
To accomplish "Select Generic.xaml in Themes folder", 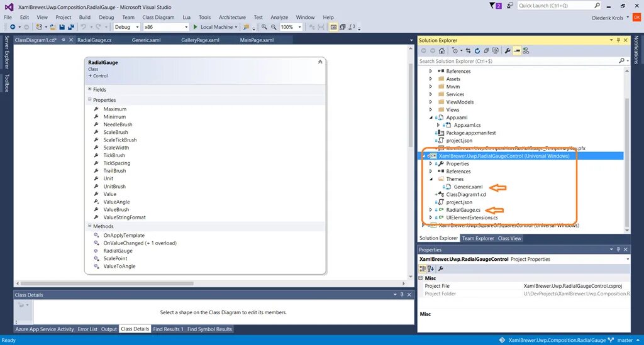I will pyautogui.click(x=468, y=187).
